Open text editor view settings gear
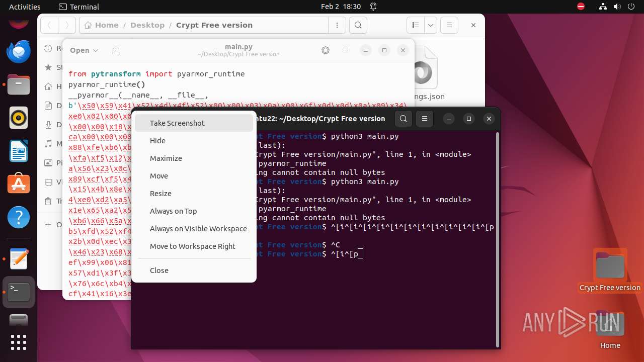 point(326,50)
